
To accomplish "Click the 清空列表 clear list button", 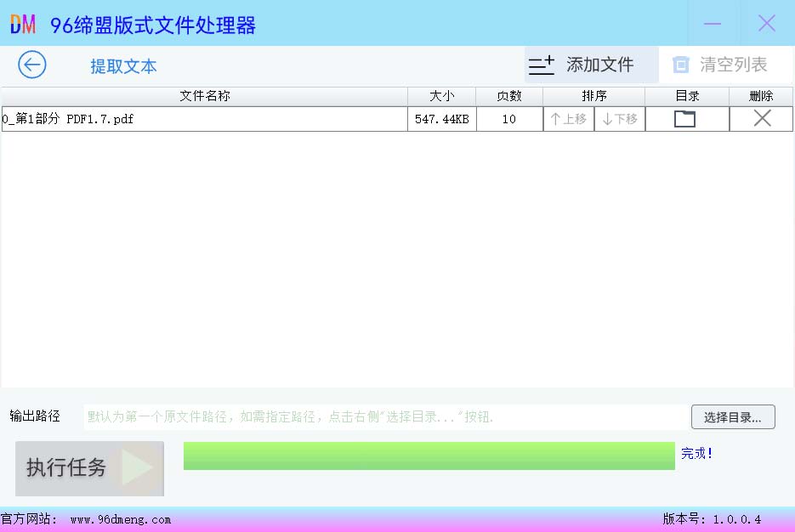I will (720, 65).
